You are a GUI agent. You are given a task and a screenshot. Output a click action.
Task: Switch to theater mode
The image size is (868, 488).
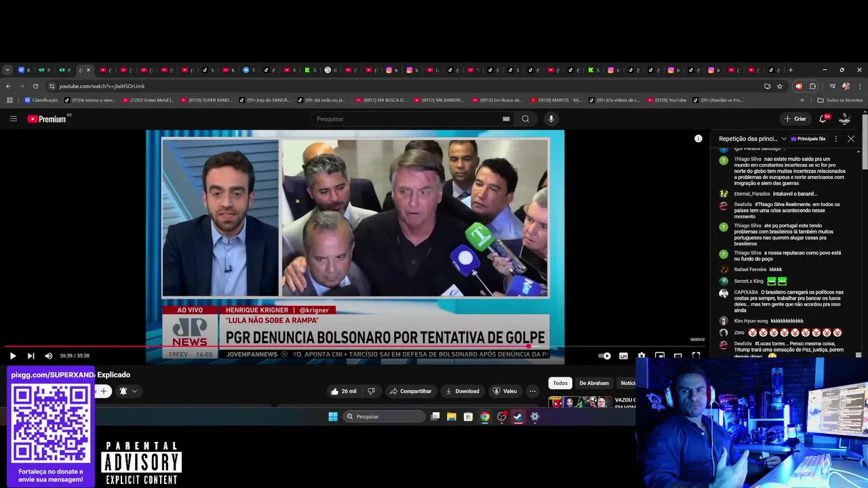678,356
